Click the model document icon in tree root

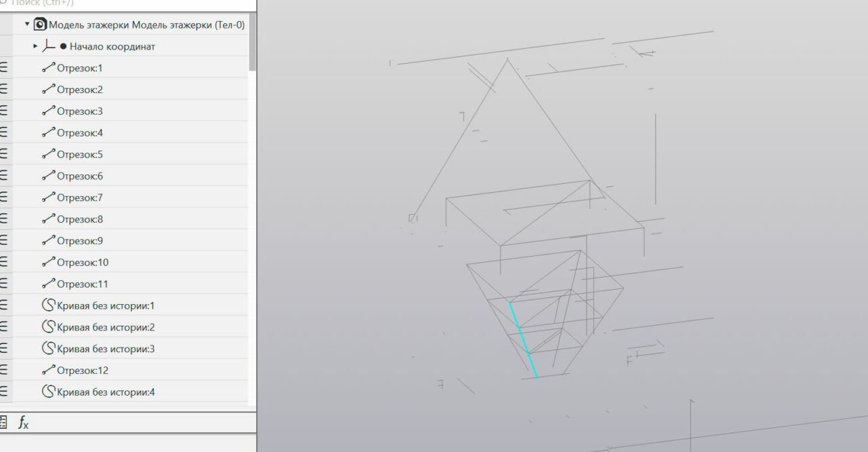[x=40, y=24]
